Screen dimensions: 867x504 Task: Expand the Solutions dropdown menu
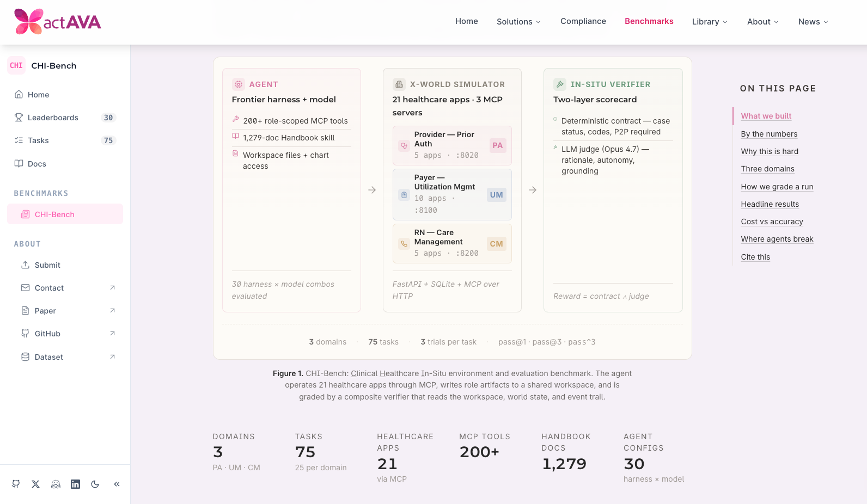click(x=518, y=22)
